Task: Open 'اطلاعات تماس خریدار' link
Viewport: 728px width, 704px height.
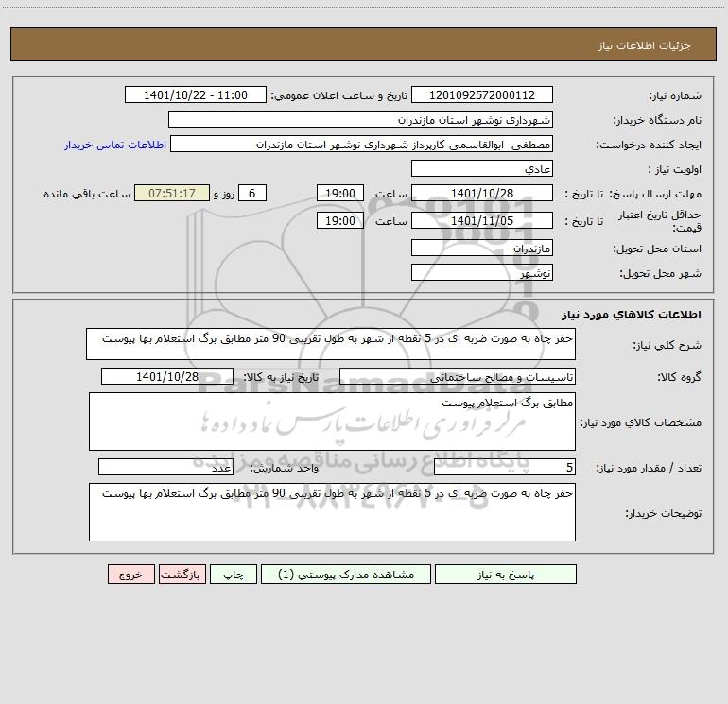Action: pos(115,145)
